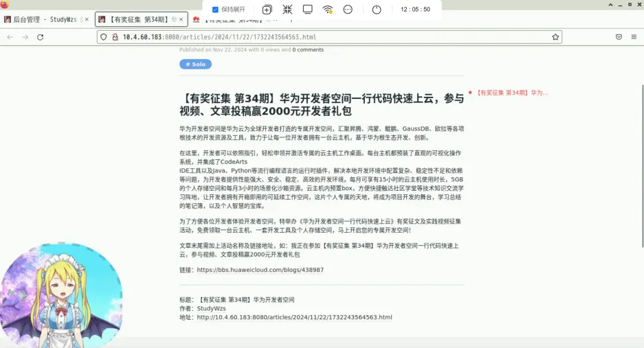The width and height of the screenshot is (644, 348).
Task: Reload the current page
Action: coord(41,37)
